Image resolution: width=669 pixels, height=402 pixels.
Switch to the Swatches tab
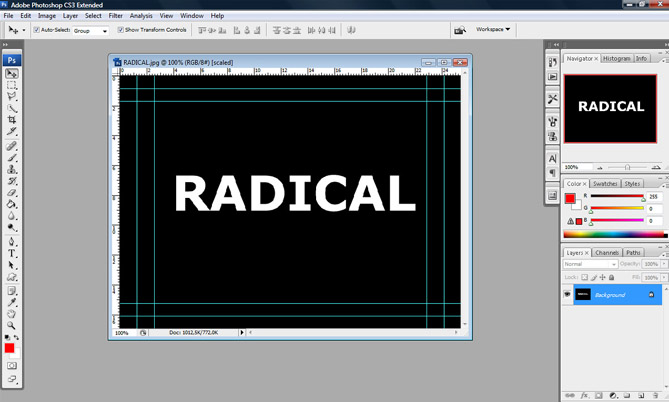point(605,184)
